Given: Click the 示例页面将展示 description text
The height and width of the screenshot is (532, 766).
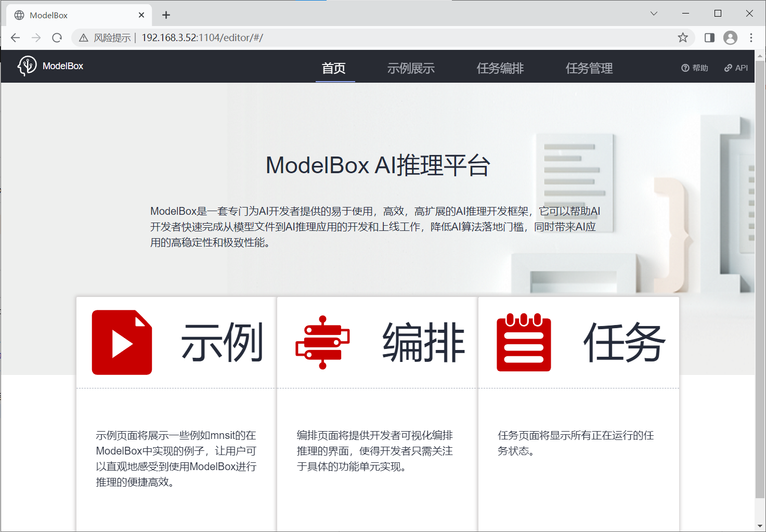Looking at the screenshot, I should tap(176, 459).
